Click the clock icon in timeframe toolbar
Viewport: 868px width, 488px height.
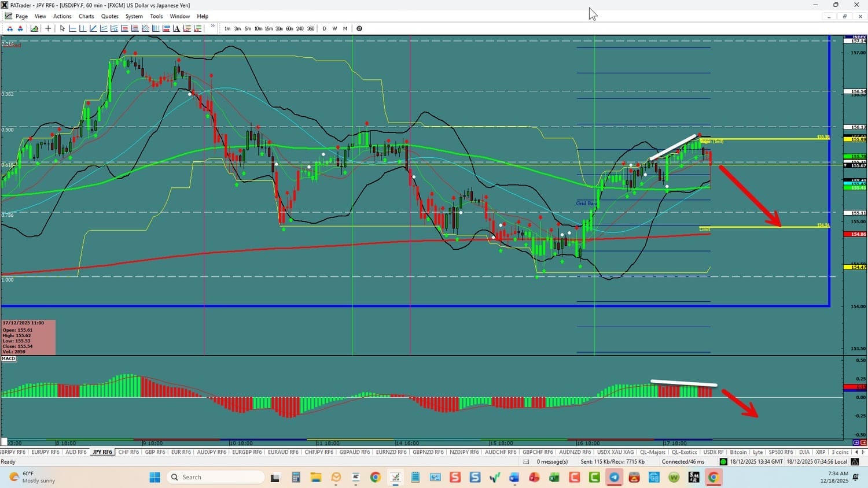[x=359, y=28]
